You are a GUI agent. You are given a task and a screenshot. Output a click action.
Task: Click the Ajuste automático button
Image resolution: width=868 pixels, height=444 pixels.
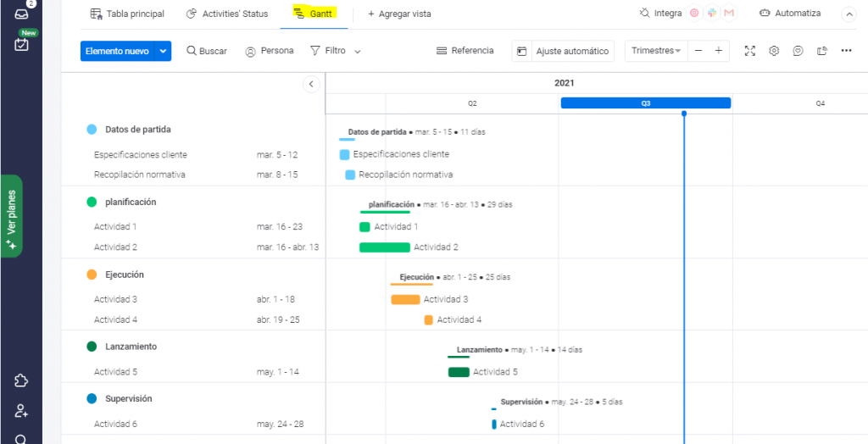pyautogui.click(x=563, y=52)
